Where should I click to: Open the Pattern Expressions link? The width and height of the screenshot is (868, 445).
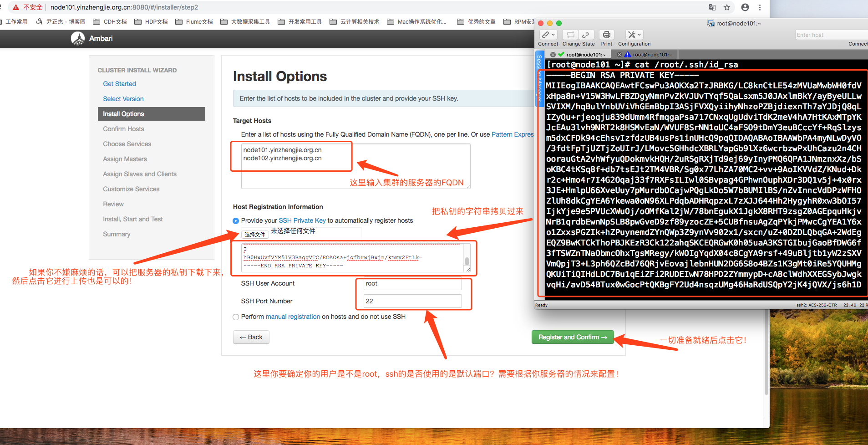[x=513, y=134]
